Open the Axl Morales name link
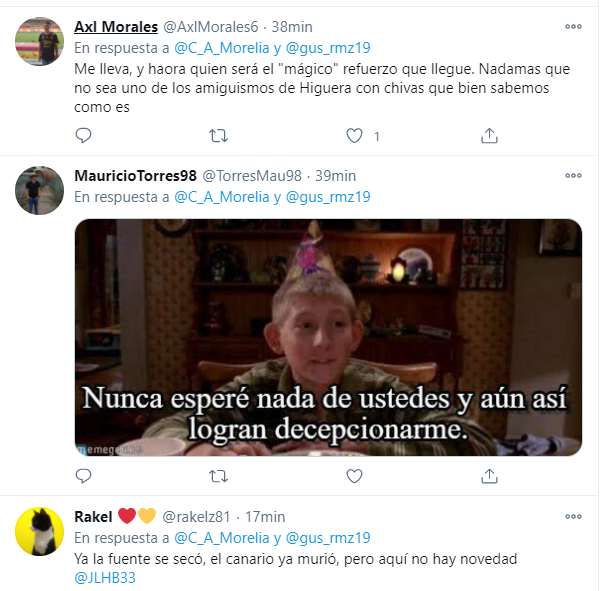Viewport: 606px width, 591px height. (x=116, y=27)
